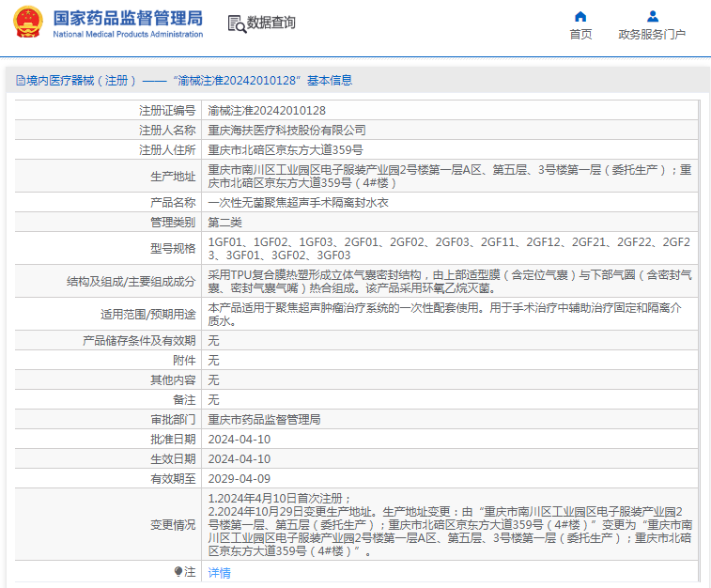Click the 数据查询 heading text
The height and width of the screenshot is (588, 711).
[x=271, y=23]
